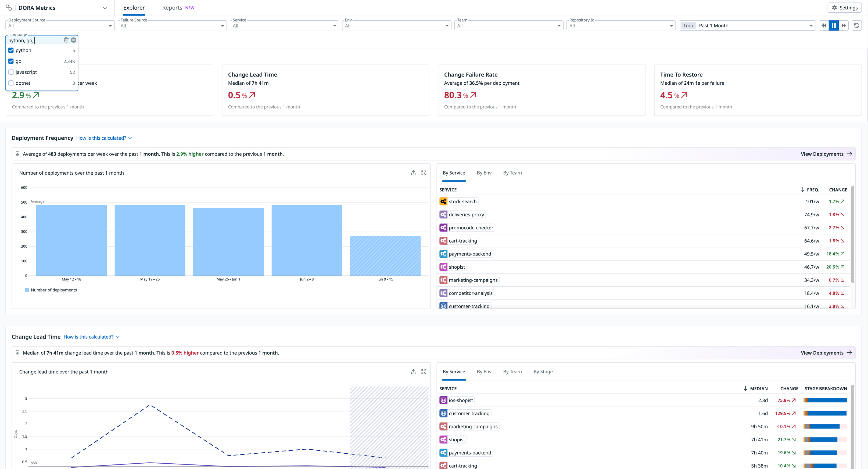Screen dimensions: 868x469
Task: Uncheck the python language checkbox
Action: coord(11,50)
